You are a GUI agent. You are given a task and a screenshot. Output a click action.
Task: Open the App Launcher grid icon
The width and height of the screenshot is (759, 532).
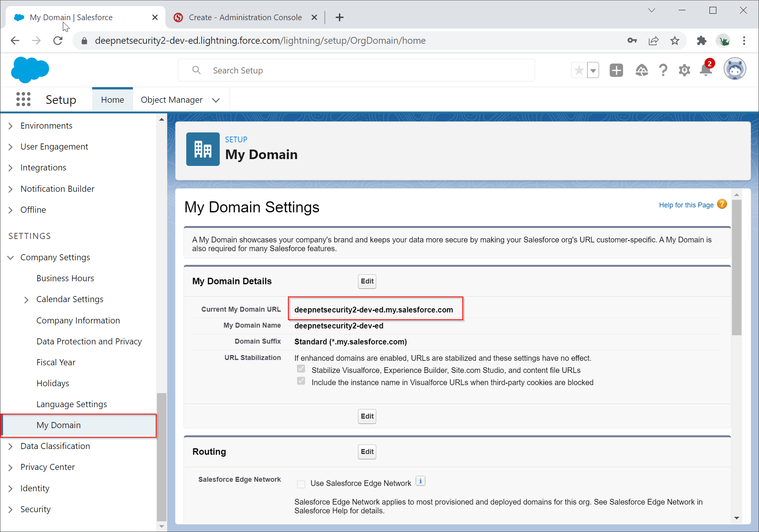click(x=23, y=99)
